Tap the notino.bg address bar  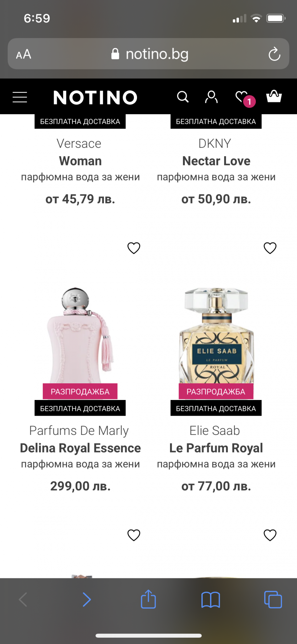pyautogui.click(x=148, y=54)
